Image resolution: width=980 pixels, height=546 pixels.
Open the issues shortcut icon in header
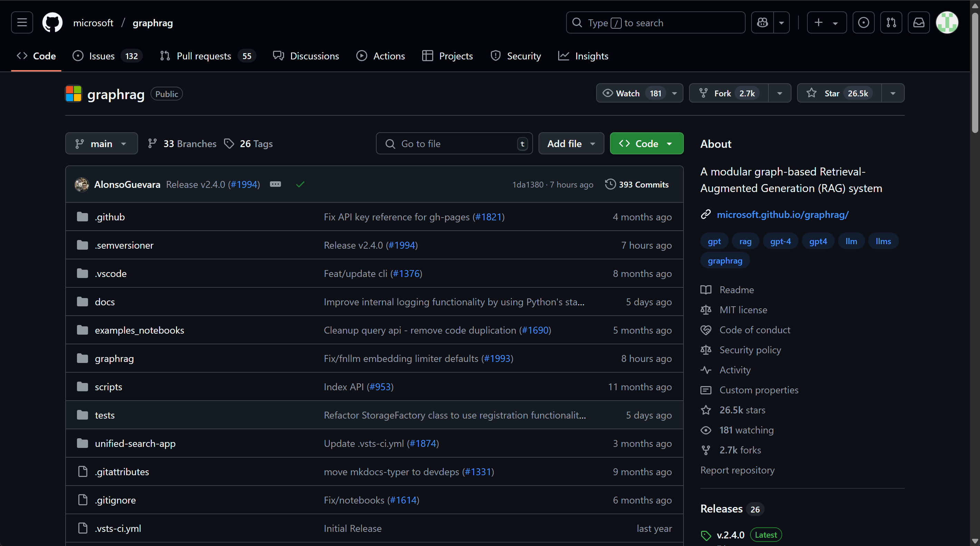863,22
